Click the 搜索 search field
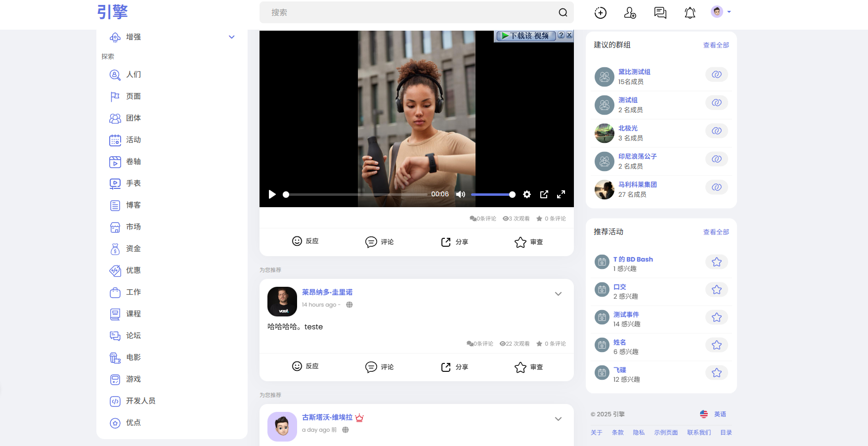 click(410, 12)
